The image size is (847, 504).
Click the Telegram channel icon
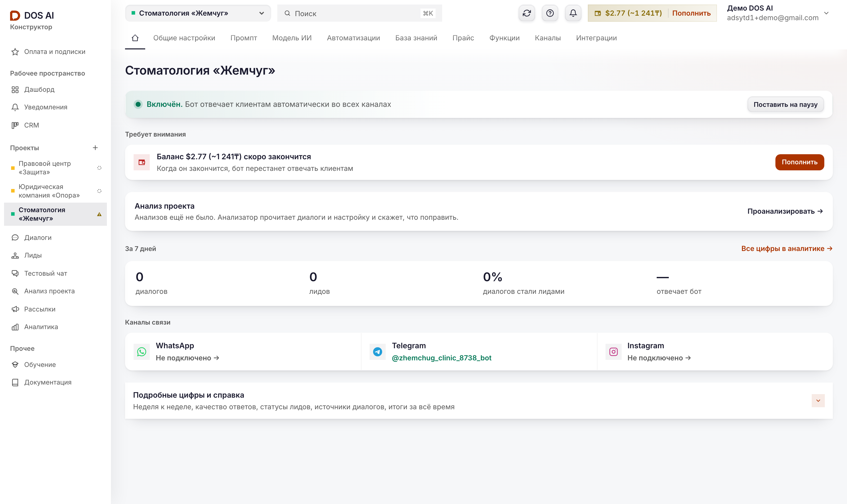377,352
